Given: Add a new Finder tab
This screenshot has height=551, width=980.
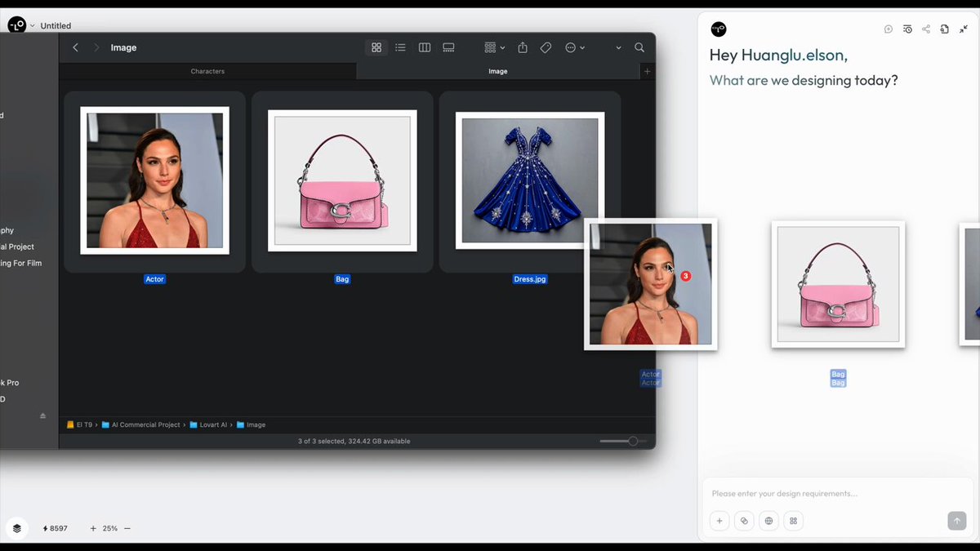Looking at the screenshot, I should [648, 71].
